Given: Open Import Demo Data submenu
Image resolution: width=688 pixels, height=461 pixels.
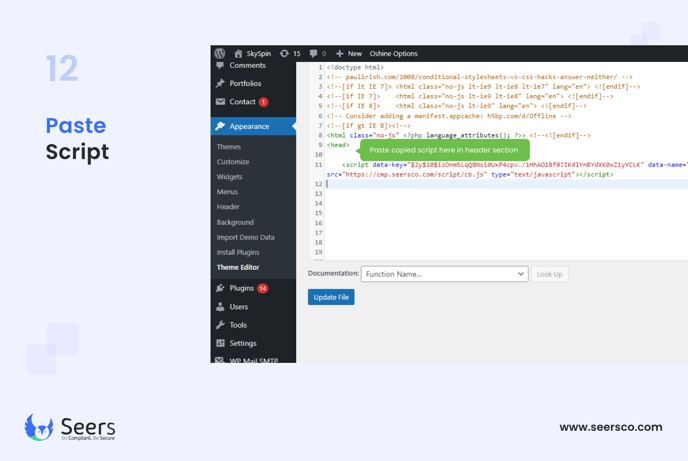Looking at the screenshot, I should 245,237.
